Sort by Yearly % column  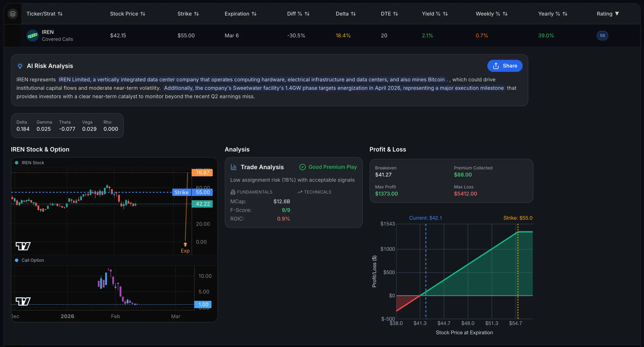tap(553, 14)
